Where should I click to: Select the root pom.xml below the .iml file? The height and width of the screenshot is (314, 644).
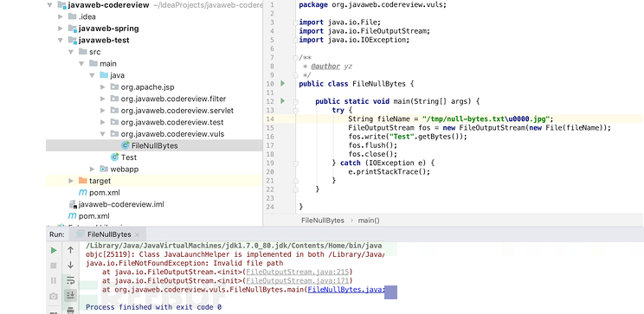[88, 216]
